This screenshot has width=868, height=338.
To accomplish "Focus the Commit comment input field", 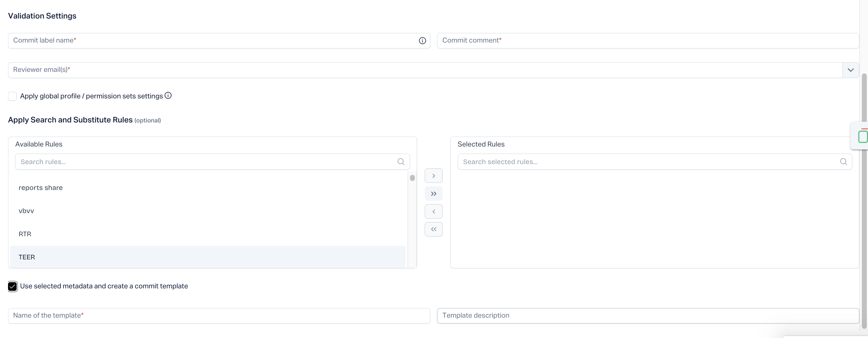I will [x=647, y=41].
